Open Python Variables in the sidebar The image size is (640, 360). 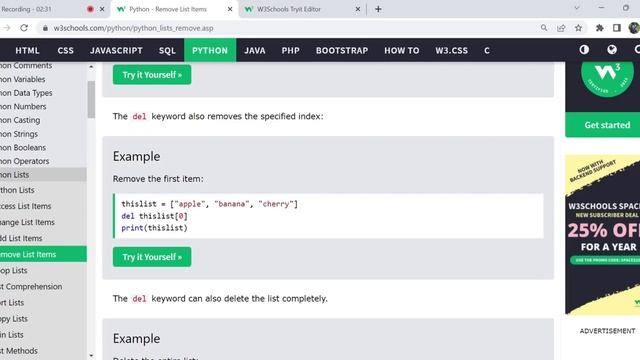[43, 79]
